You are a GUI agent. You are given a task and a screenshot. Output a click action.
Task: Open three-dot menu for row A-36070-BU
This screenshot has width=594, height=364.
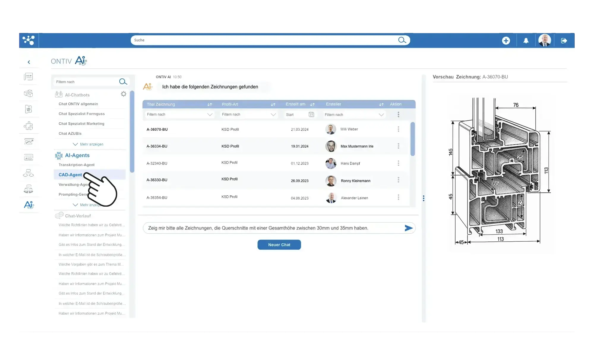point(398,129)
